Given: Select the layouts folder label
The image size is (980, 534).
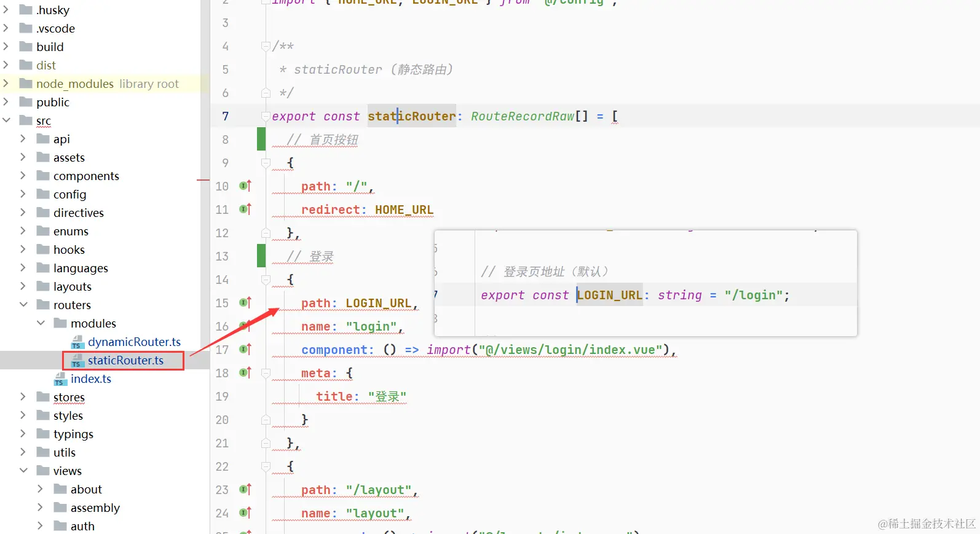Looking at the screenshot, I should click(73, 287).
